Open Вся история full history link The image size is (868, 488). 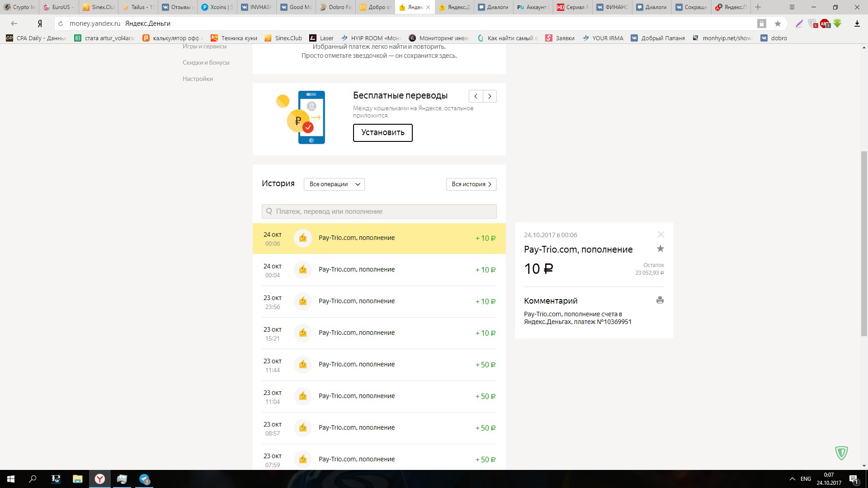pyautogui.click(x=471, y=184)
